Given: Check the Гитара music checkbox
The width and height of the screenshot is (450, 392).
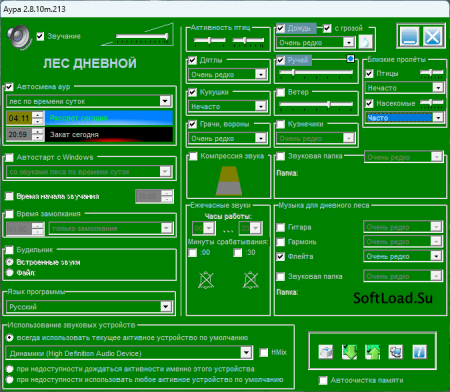Looking at the screenshot, I should (281, 227).
